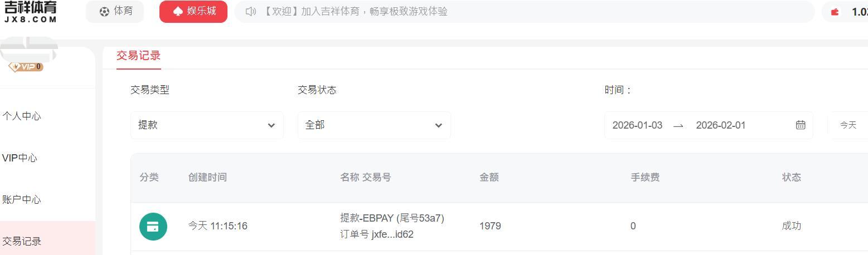Click the 体育 button in header
868x255 pixels.
pyautogui.click(x=115, y=12)
